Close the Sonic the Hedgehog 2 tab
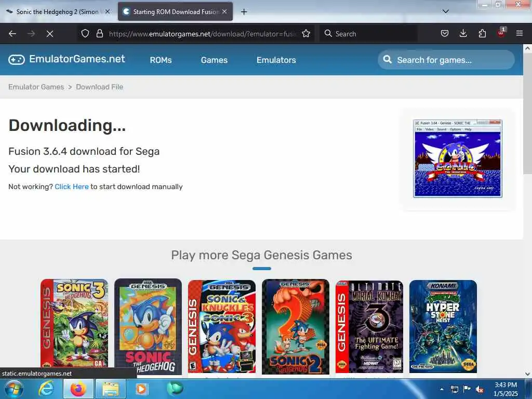Screen dimensions: 532x399 point(108,11)
